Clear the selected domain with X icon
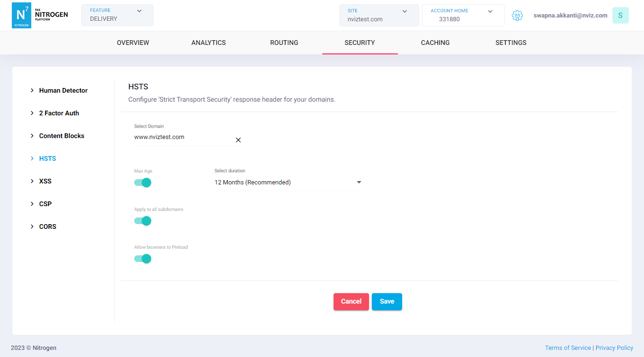 [x=238, y=140]
